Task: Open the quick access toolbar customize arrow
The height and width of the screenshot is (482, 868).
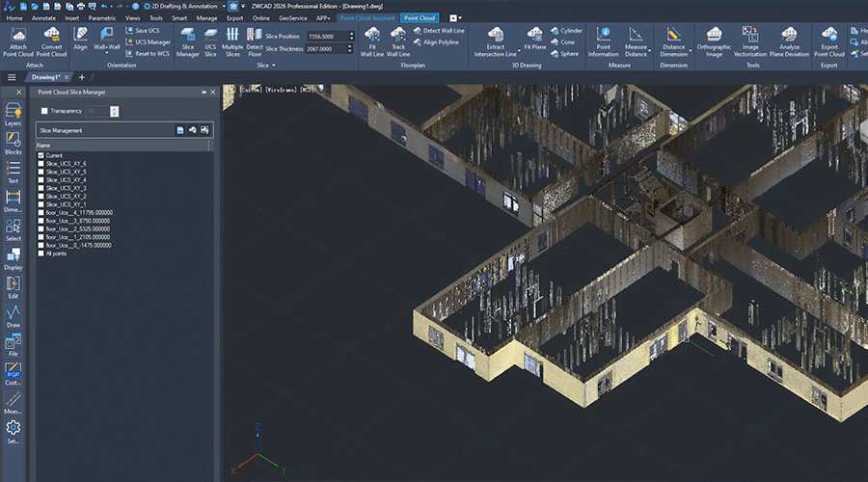Action: 243,6
